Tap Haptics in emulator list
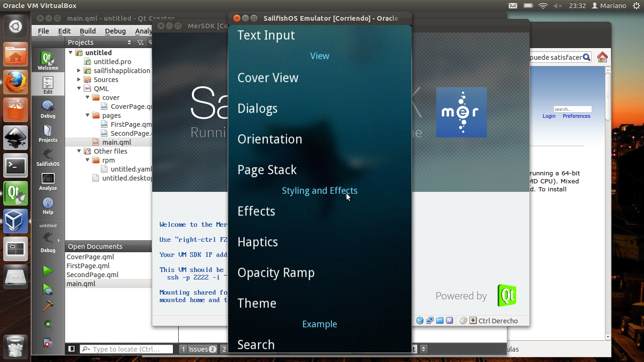This screenshot has height=362, width=644. [257, 242]
